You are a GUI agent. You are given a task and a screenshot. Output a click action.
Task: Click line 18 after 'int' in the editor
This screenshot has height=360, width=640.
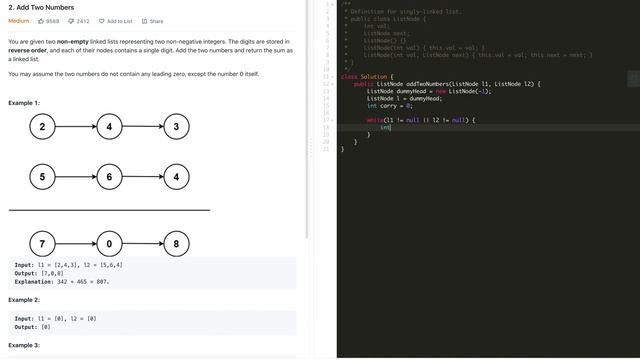(x=391, y=127)
